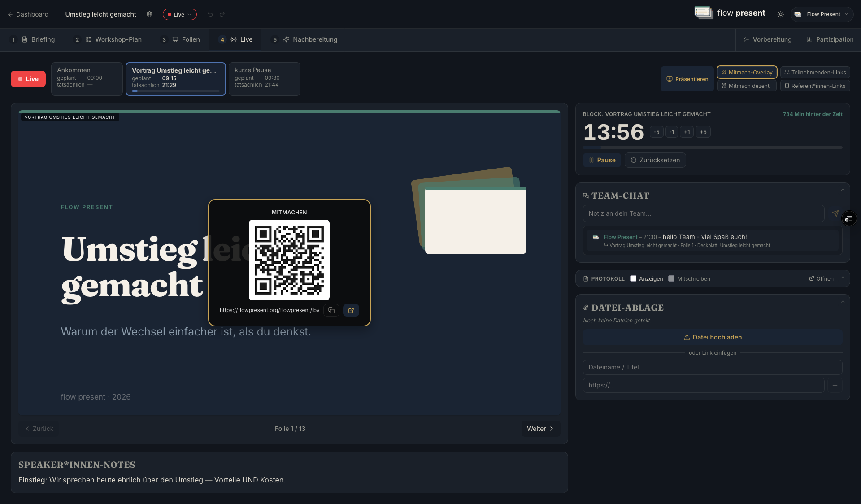Screen dimensions: 861x504
Task: Copy the Mitmachen link
Action: click(x=331, y=310)
